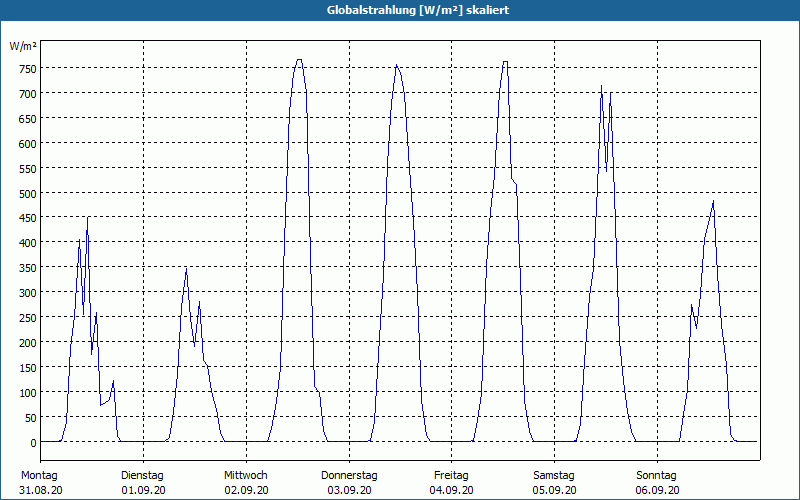The image size is (800, 500).
Task: Click the 550 y-axis value
Action: pos(28,169)
